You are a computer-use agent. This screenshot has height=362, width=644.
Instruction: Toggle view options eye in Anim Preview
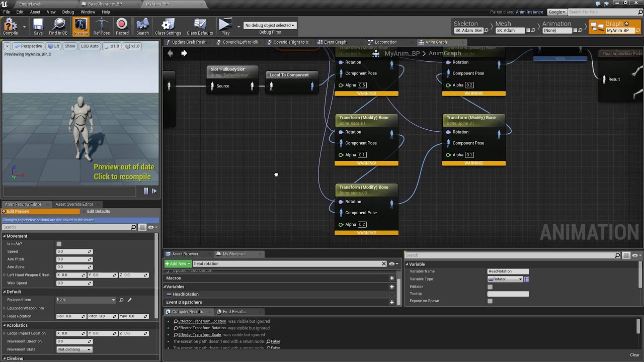point(151,227)
